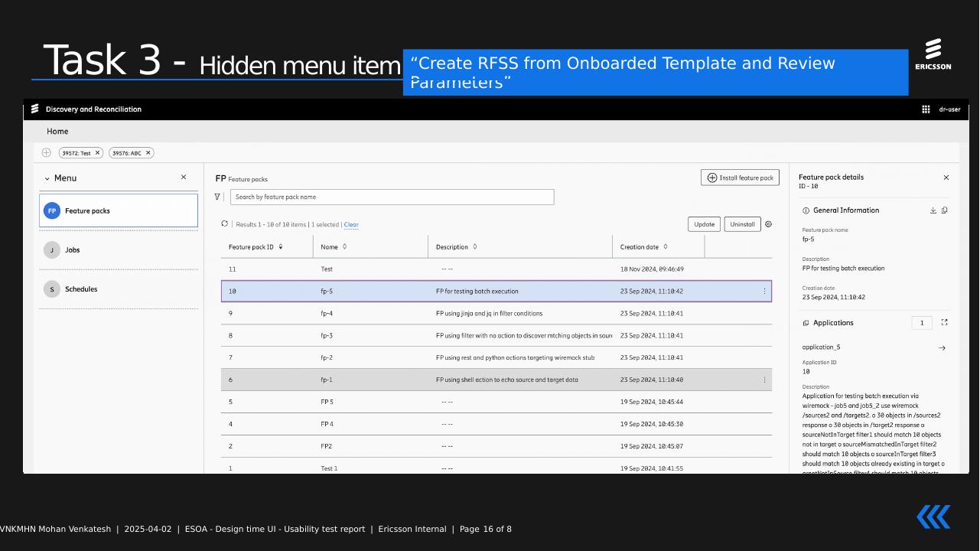Select the row named Test with ID 11
This screenshot has width=980, height=551.
coord(497,269)
